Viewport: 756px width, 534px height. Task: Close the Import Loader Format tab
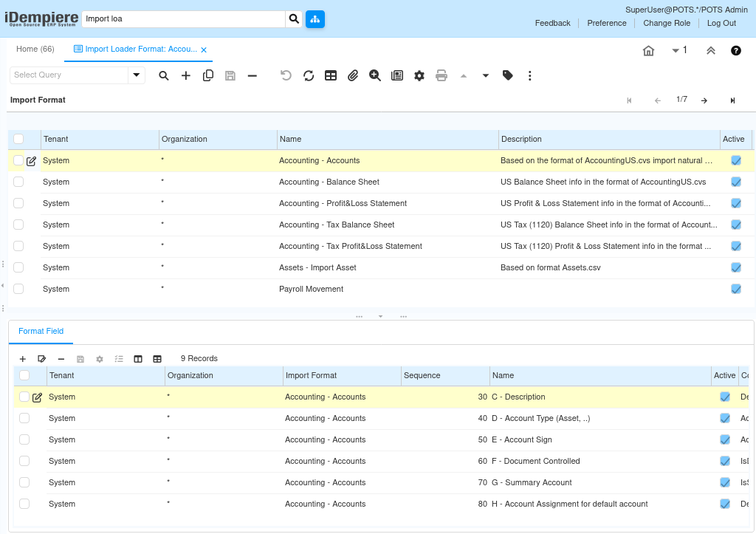click(x=204, y=49)
